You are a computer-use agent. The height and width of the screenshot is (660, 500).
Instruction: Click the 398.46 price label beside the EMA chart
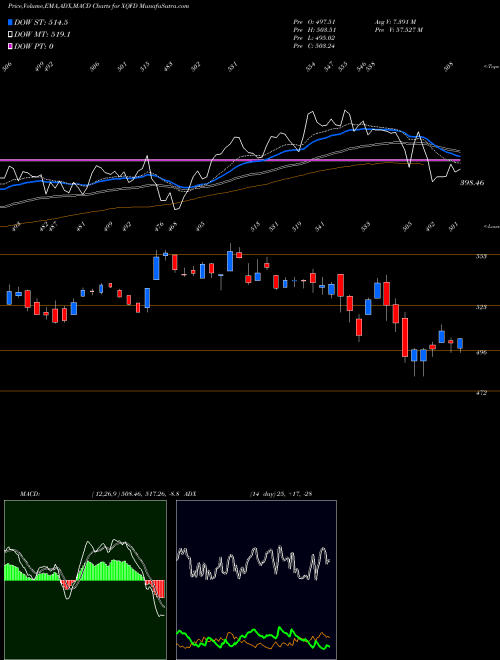click(x=472, y=183)
